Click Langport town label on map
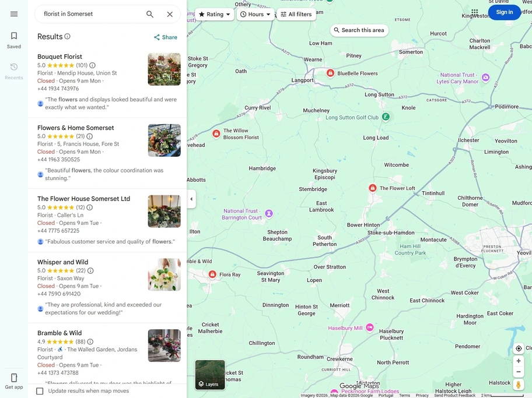Screen dimensions: 532x398 coord(302,80)
